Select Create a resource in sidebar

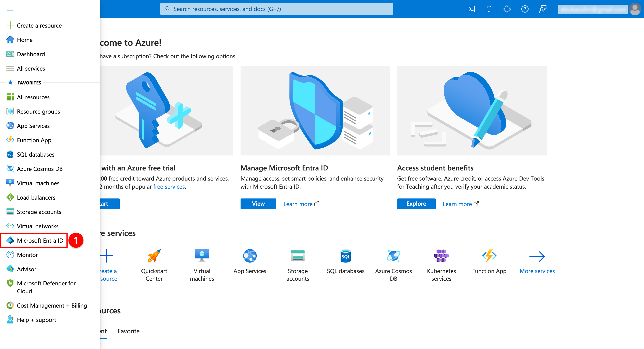[39, 25]
